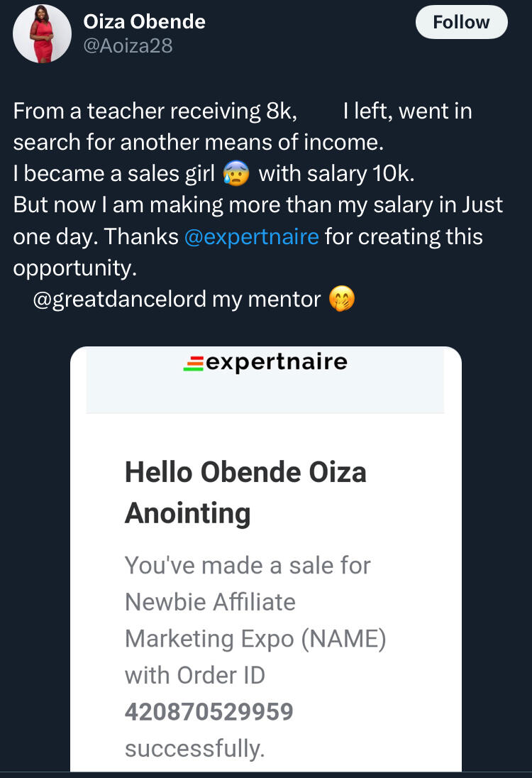
Task: Click the Oiza Obende display name
Action: [x=145, y=22]
